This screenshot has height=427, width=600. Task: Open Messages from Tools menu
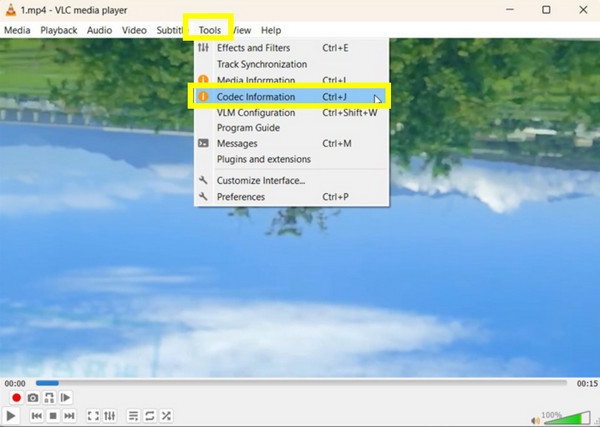tap(292, 143)
